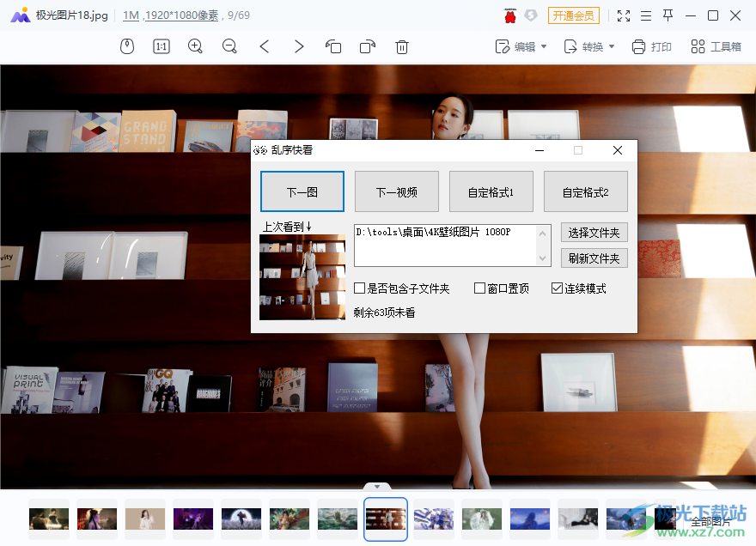Image resolution: width=756 pixels, height=546 pixels.
Task: Click the Zoom In magnifier icon
Action: [x=195, y=46]
